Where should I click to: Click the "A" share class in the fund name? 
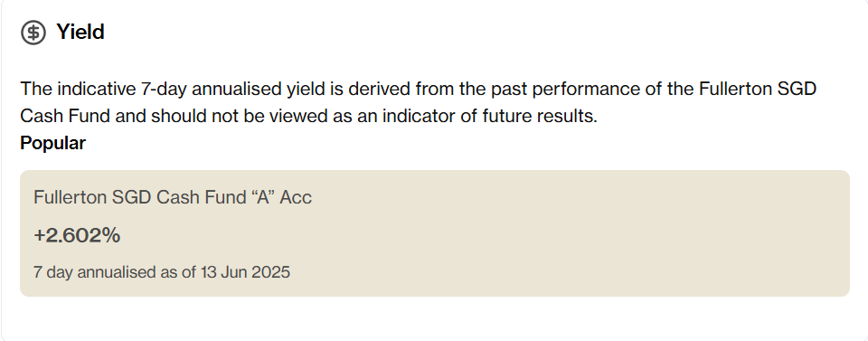tap(262, 197)
